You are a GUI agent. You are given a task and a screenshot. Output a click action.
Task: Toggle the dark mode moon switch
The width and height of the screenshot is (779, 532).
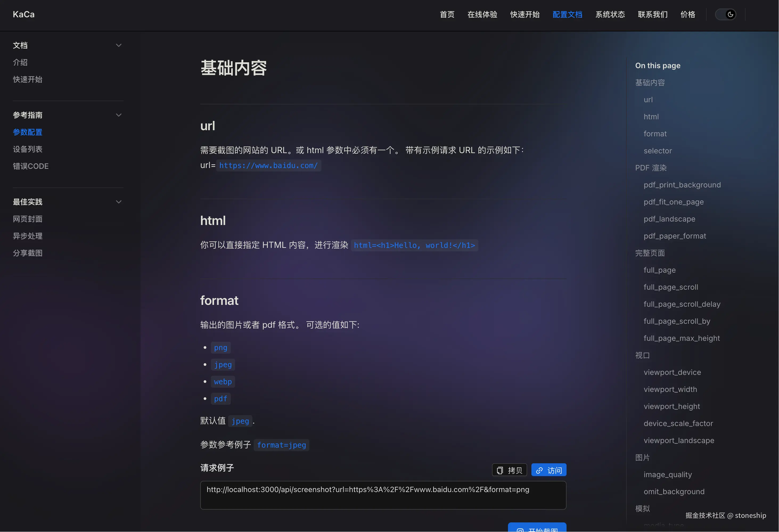(726, 14)
